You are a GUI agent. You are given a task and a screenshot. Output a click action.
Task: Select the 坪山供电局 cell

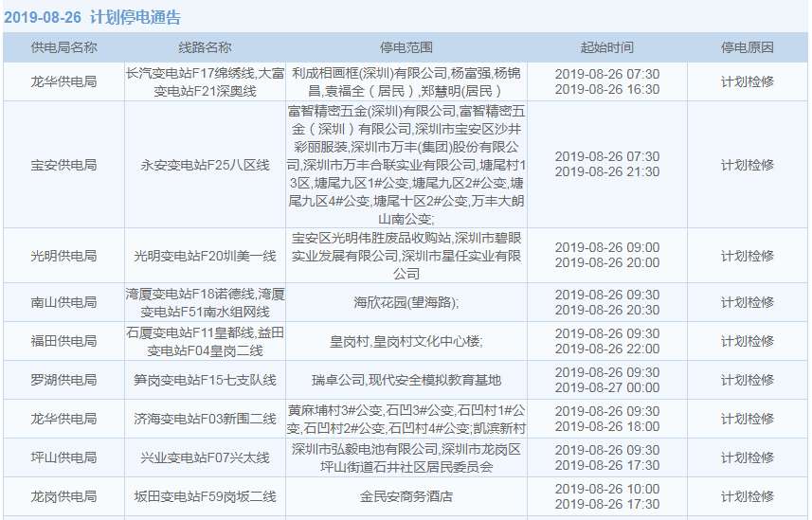click(63, 457)
